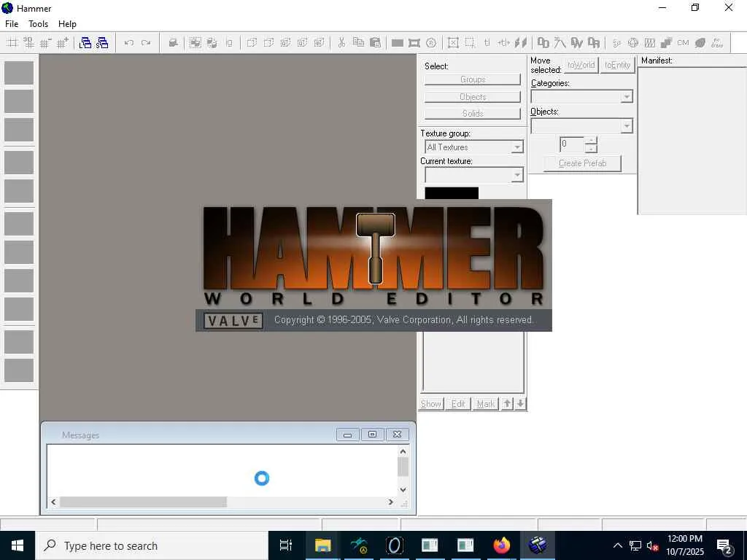Click the Objects select button
This screenshot has width=747, height=560.
pyautogui.click(x=473, y=97)
